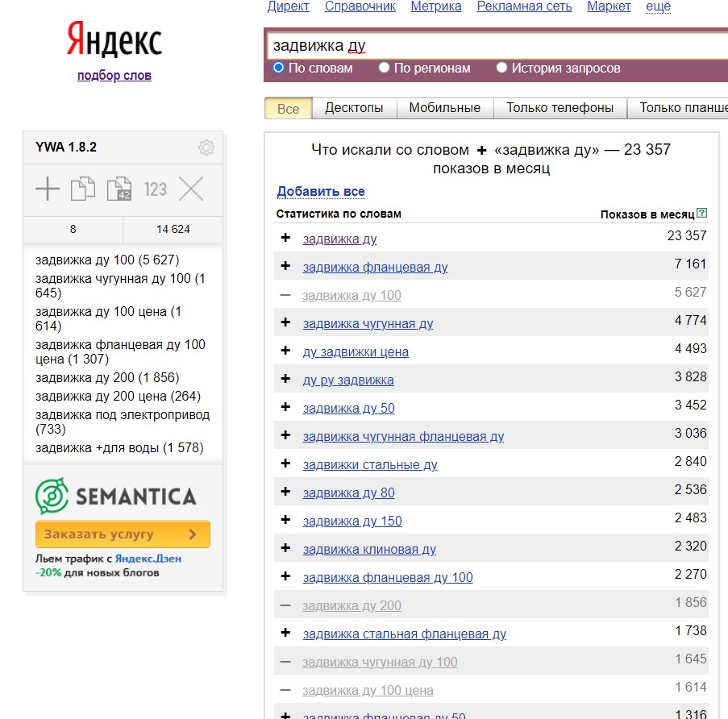
Task: Switch to the 'Десктопы' tab
Action: point(354,108)
